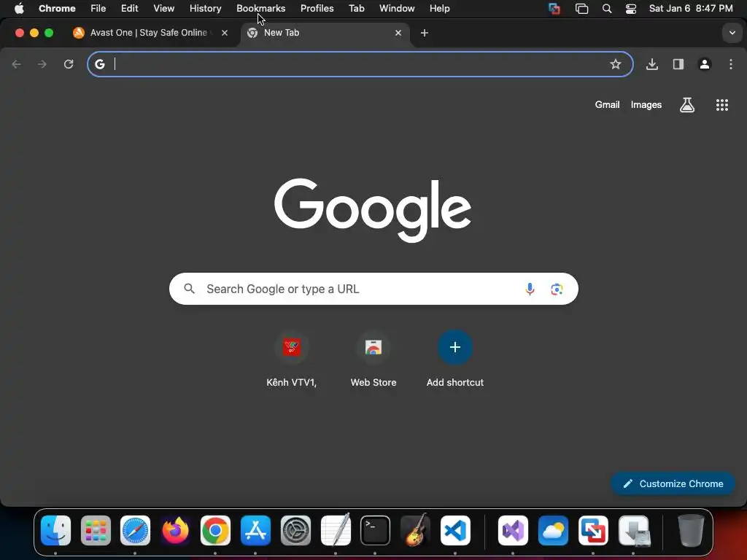
Task: Open Control Center in the menu bar
Action: (631, 9)
